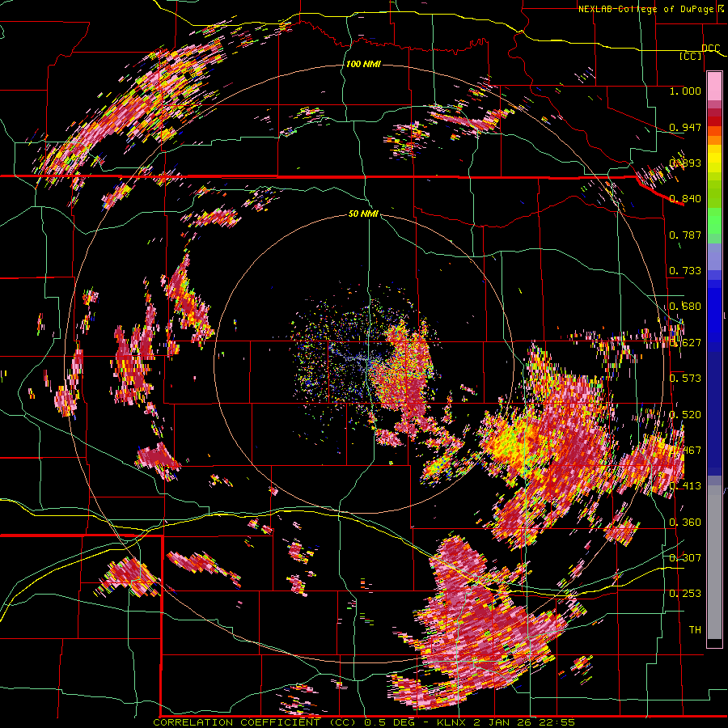Click the 0.520 scale value
This screenshot has height=728, width=728.
(685, 414)
